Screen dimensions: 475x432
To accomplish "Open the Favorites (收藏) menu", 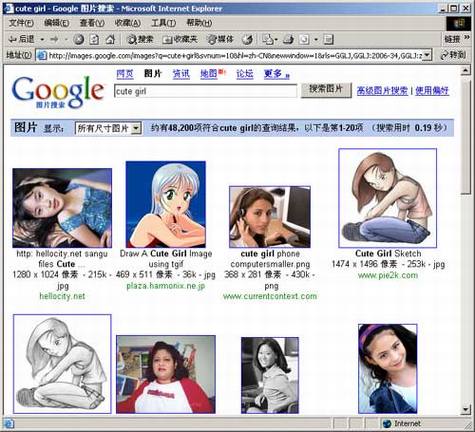I will pyautogui.click(x=128, y=23).
